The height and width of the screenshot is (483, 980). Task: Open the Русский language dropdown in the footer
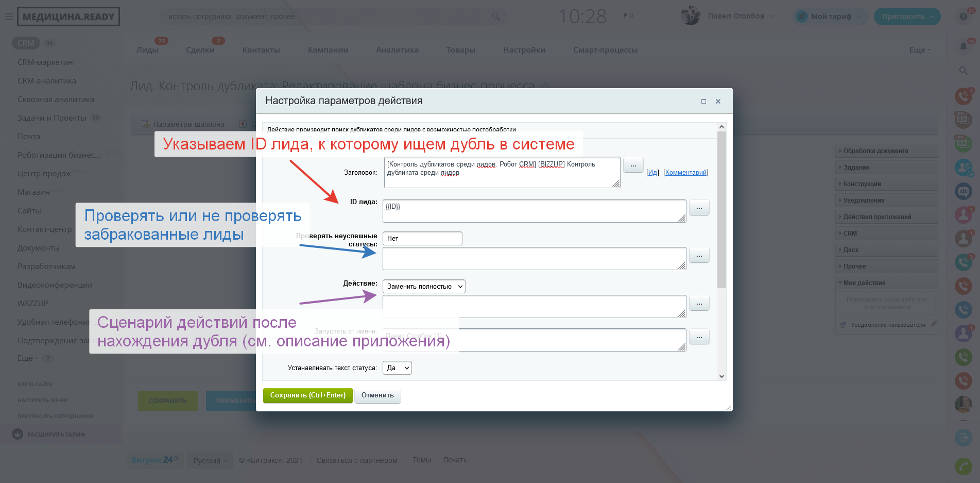[210, 460]
